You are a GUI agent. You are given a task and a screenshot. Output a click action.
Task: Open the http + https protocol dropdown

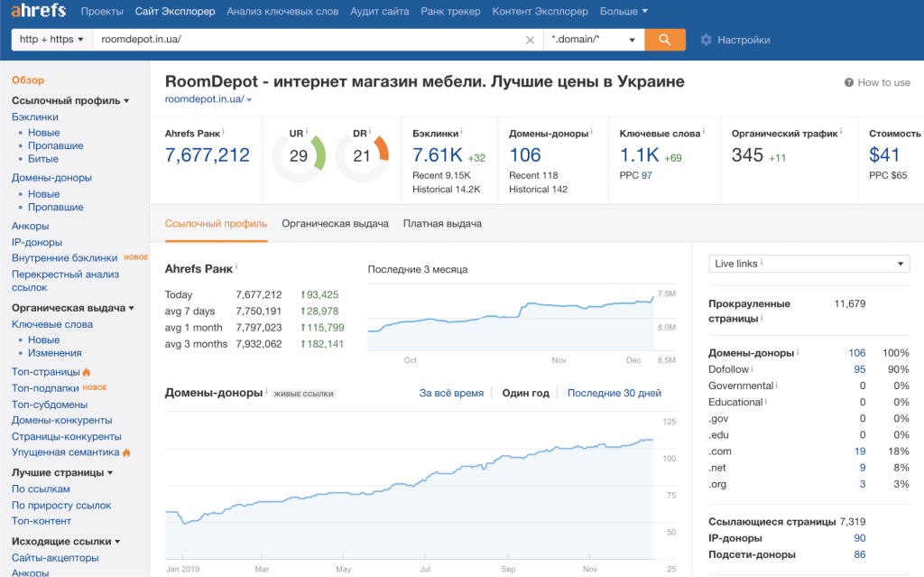pos(52,40)
